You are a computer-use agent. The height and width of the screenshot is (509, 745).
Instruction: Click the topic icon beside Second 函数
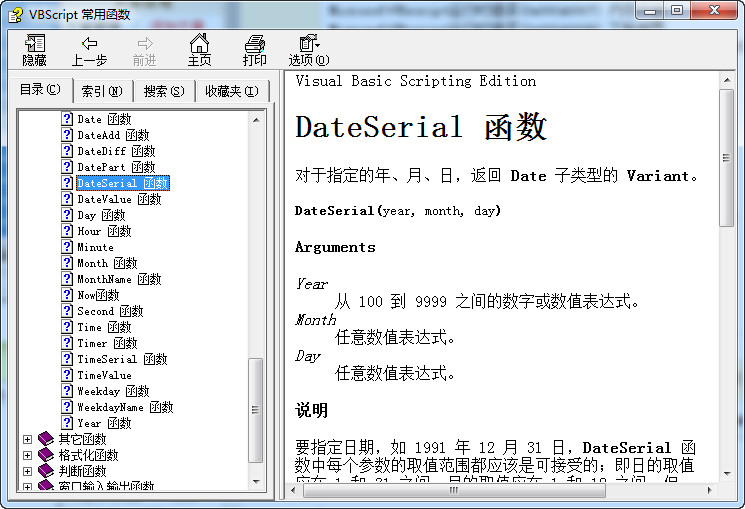tap(67, 311)
